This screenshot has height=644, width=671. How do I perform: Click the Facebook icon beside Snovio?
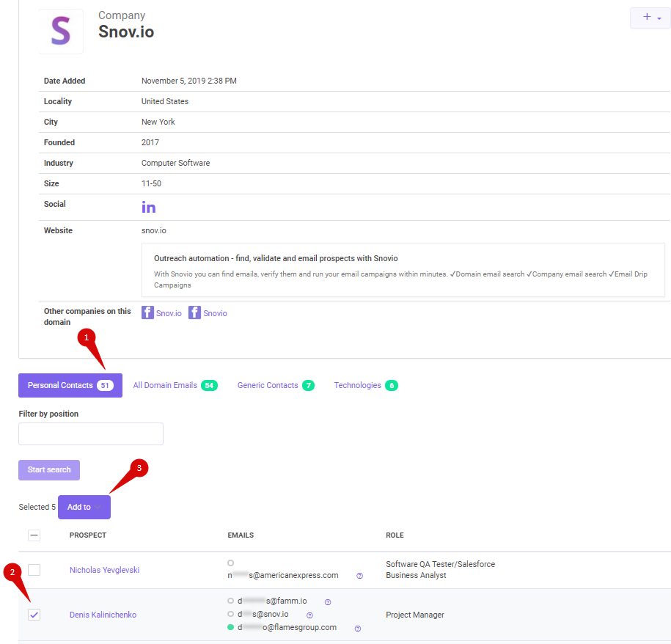(x=195, y=312)
